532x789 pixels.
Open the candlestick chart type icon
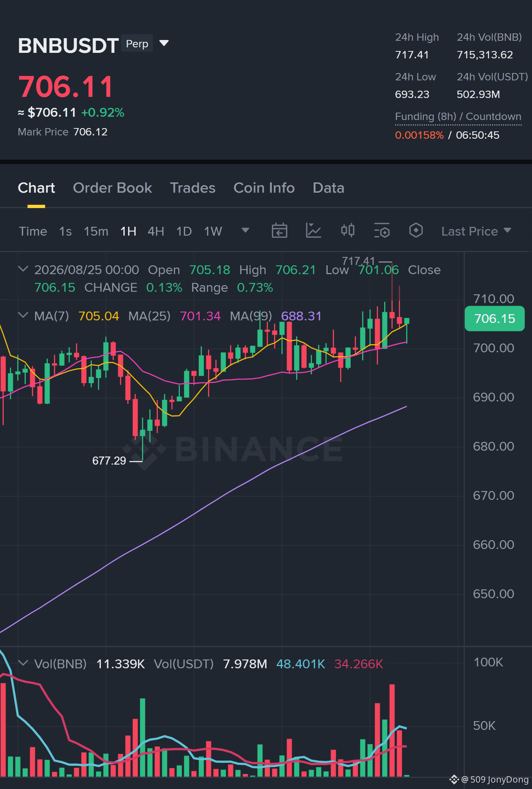(x=347, y=230)
